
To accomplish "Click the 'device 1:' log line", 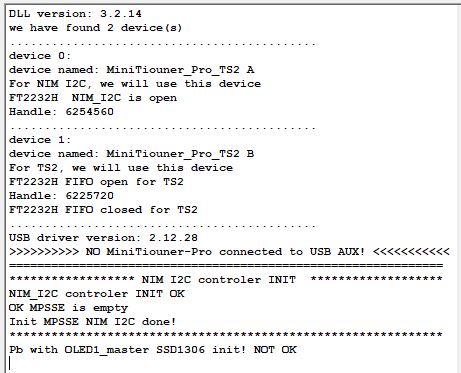I will pos(40,140).
